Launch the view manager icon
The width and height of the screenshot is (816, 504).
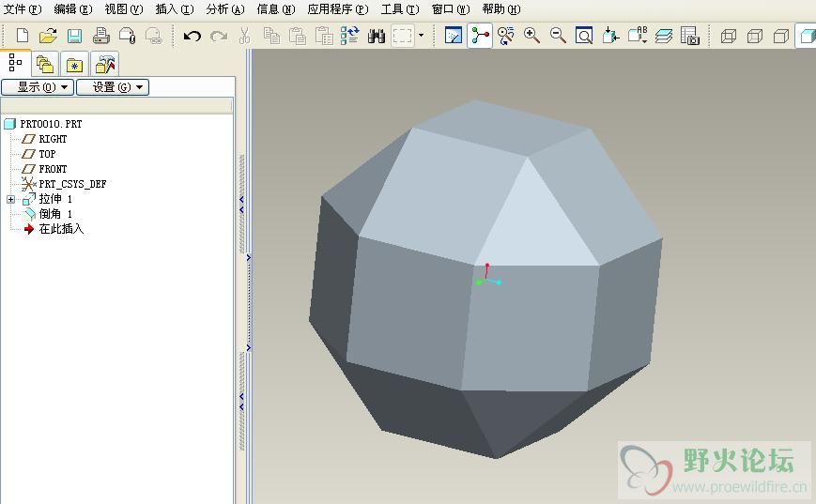coord(690,36)
